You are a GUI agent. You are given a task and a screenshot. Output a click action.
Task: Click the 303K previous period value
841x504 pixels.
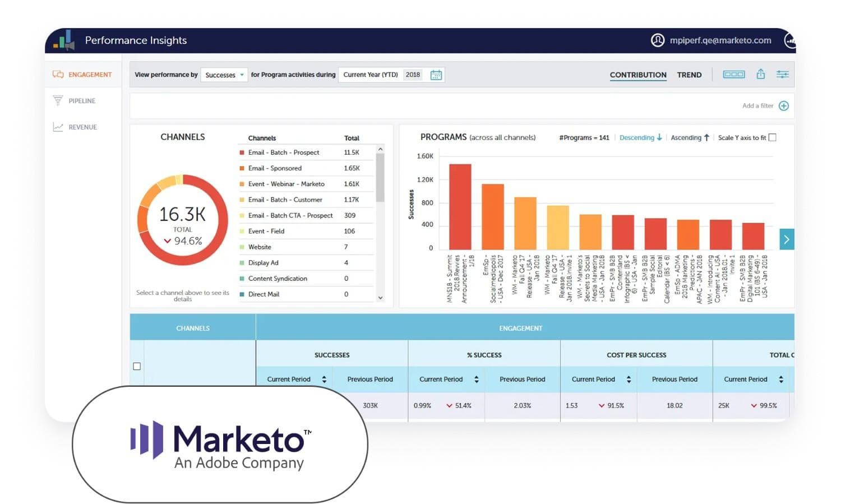tap(370, 405)
